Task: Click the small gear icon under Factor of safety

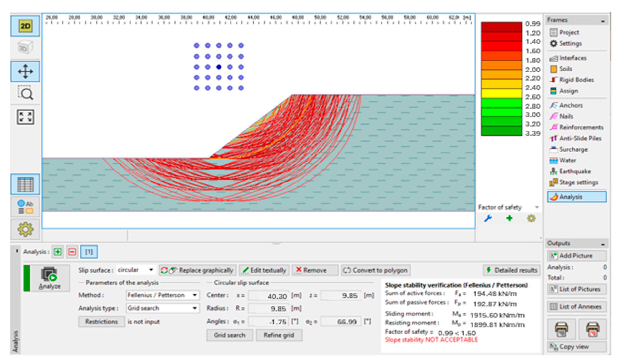Action: [531, 218]
